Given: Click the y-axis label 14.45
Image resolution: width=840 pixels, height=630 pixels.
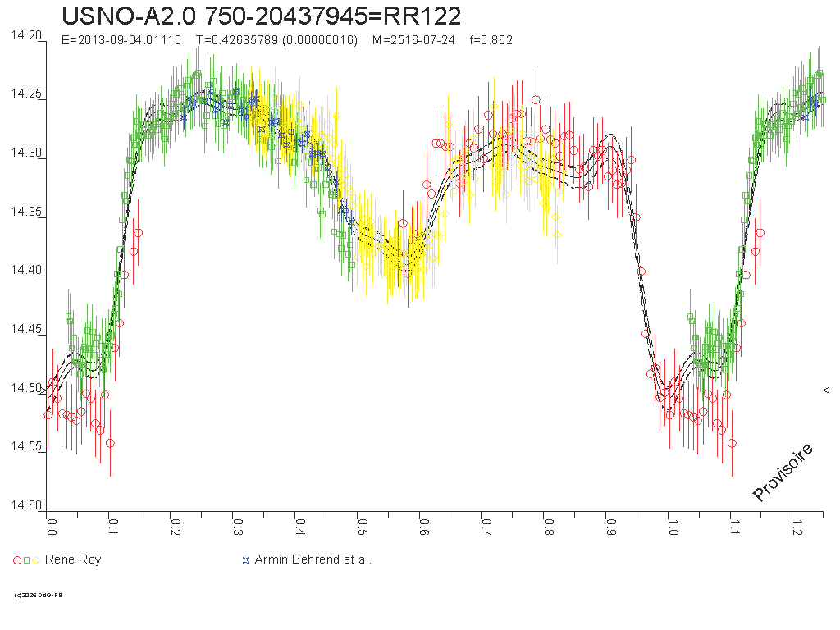Looking at the screenshot, I should pyautogui.click(x=26, y=329).
